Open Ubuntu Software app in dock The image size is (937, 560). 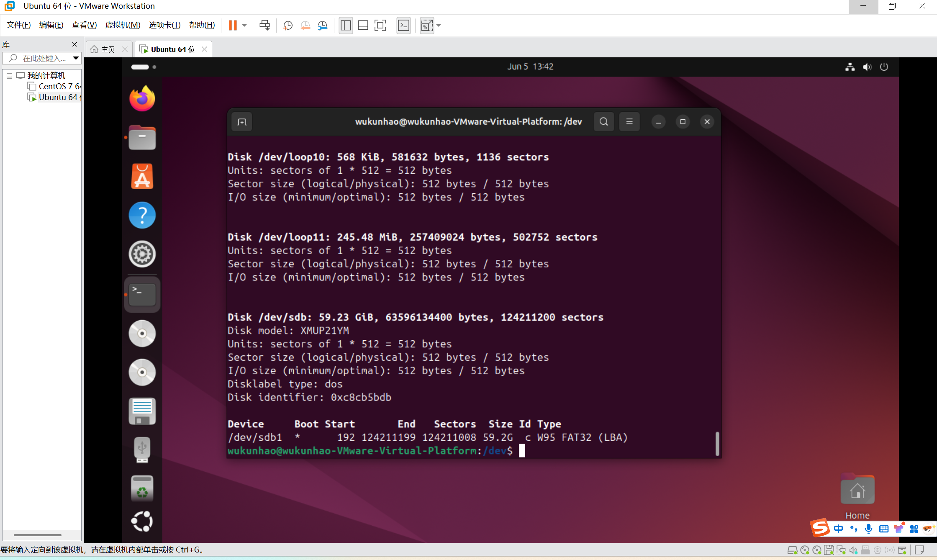tap(142, 176)
